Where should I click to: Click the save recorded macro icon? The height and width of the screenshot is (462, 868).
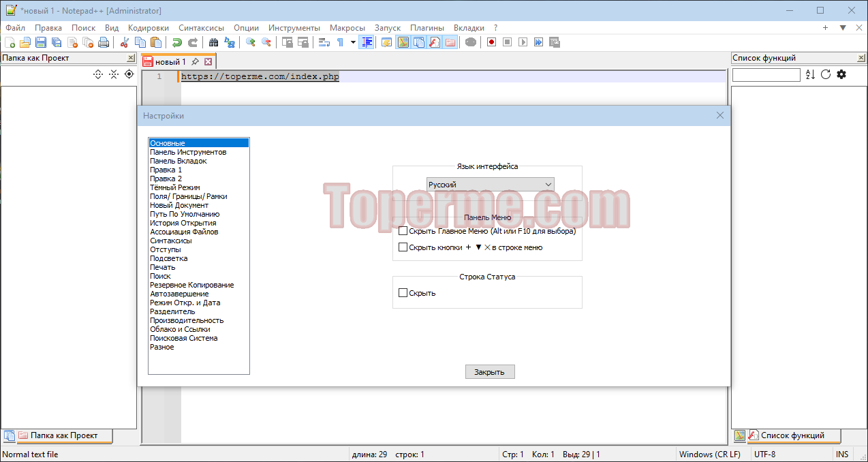tap(554, 42)
